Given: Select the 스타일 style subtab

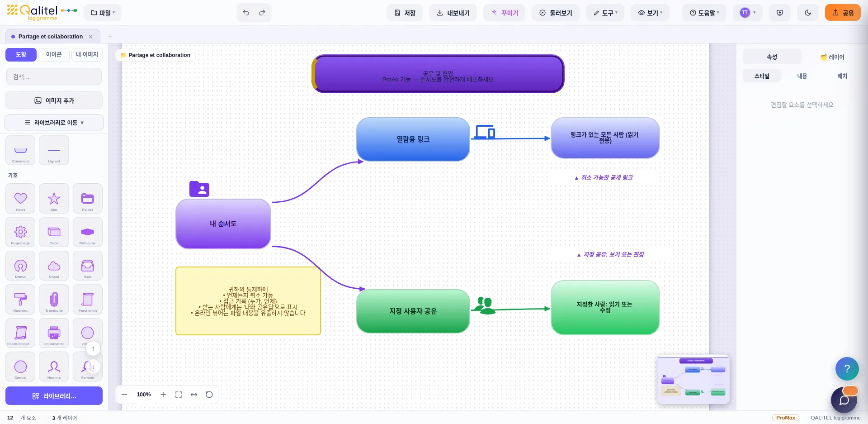Looking at the screenshot, I should [762, 76].
